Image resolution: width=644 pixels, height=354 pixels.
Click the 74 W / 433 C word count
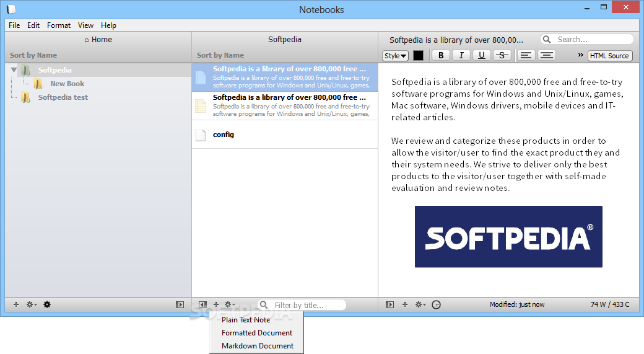pos(610,304)
